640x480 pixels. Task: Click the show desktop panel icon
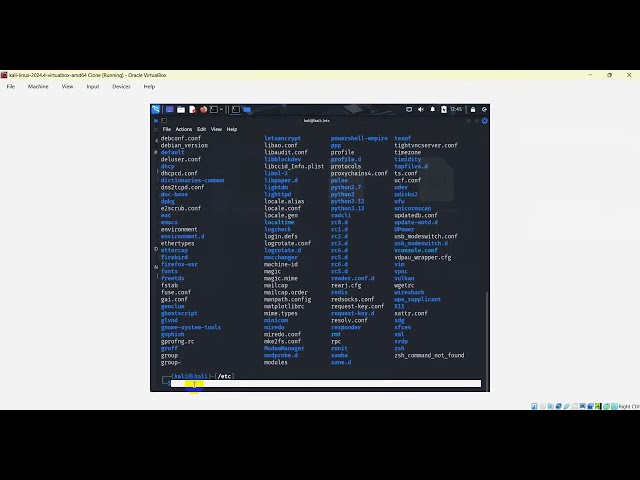169,109
